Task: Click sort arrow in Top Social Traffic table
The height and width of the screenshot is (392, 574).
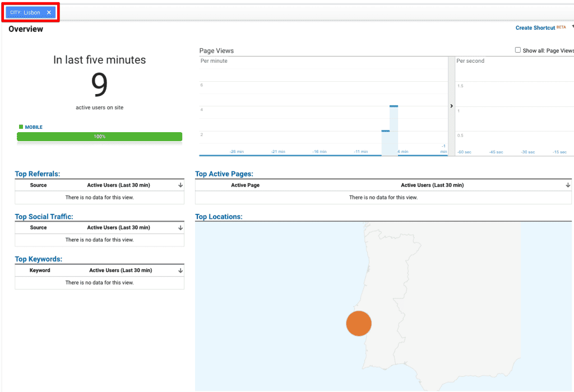Action: point(179,227)
